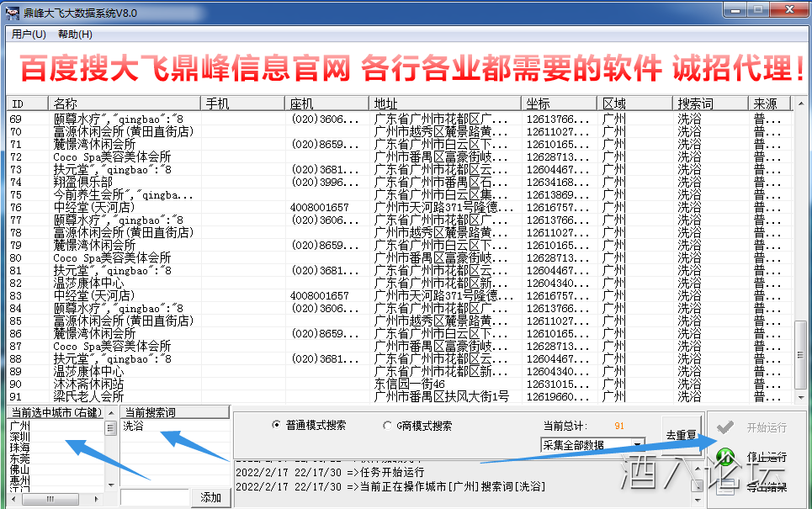Select 惠州 in the city list
Viewport: 812px width, 509px height.
click(x=19, y=480)
